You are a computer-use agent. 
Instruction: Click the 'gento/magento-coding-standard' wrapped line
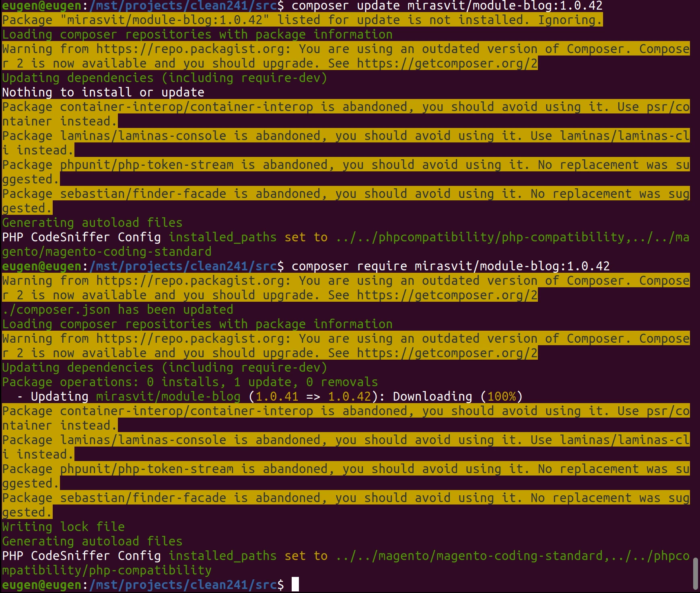point(107,251)
